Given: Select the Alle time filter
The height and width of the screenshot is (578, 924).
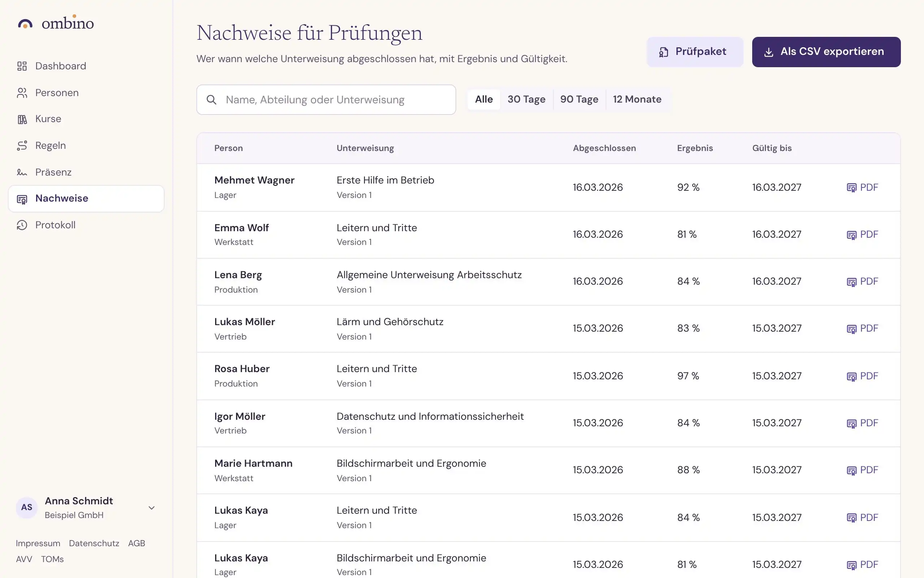Looking at the screenshot, I should [484, 99].
